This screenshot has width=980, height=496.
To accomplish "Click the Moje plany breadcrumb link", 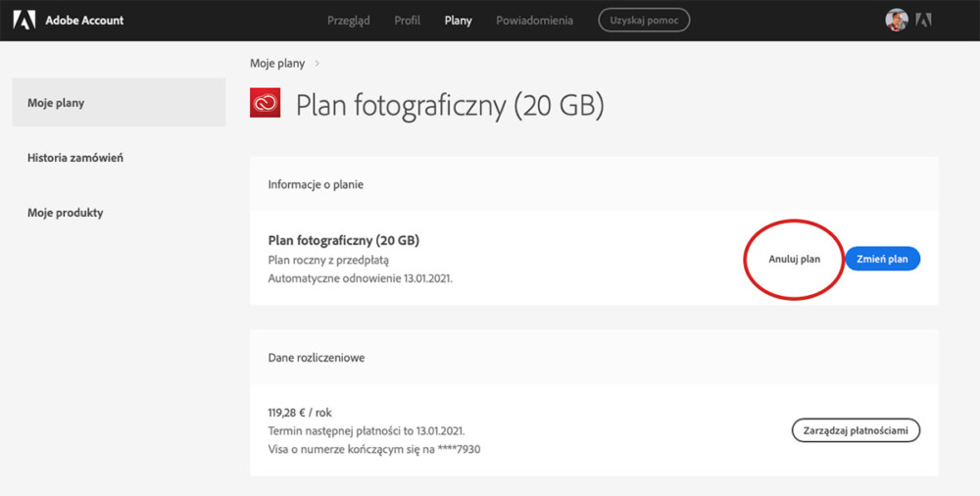I will 277,63.
